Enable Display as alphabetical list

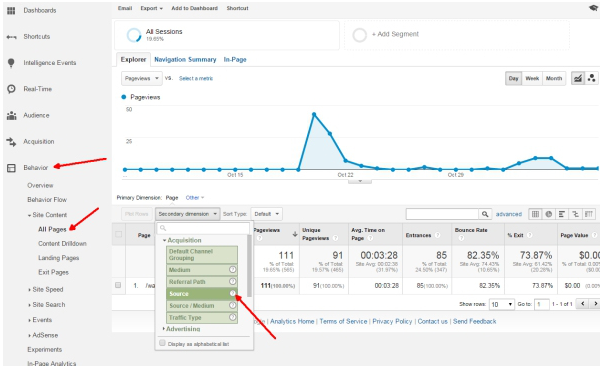pos(162,343)
